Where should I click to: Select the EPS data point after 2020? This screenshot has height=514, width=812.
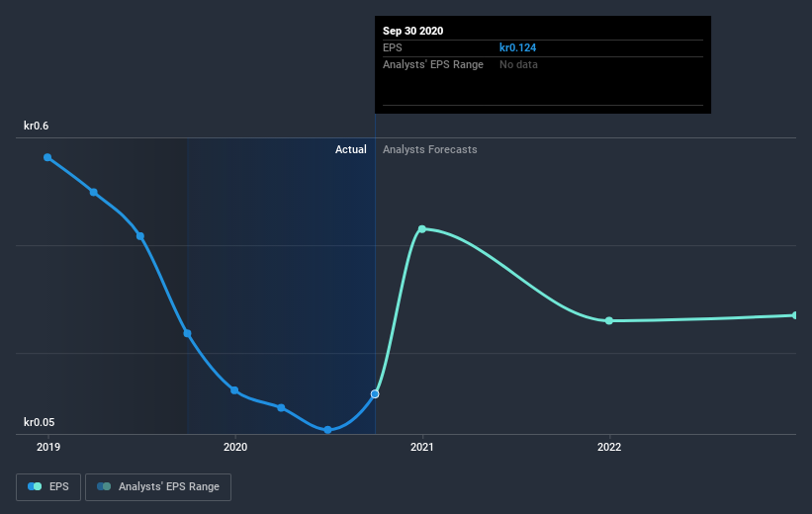point(281,408)
